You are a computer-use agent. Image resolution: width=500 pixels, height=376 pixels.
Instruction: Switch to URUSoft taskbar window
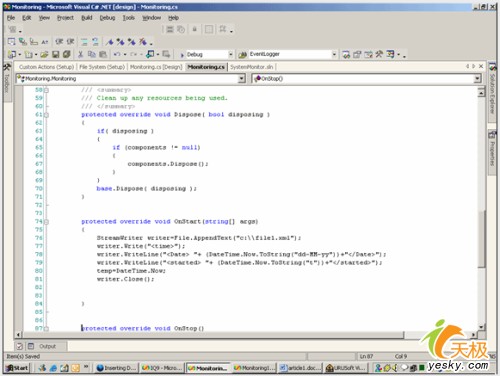[x=347, y=368]
